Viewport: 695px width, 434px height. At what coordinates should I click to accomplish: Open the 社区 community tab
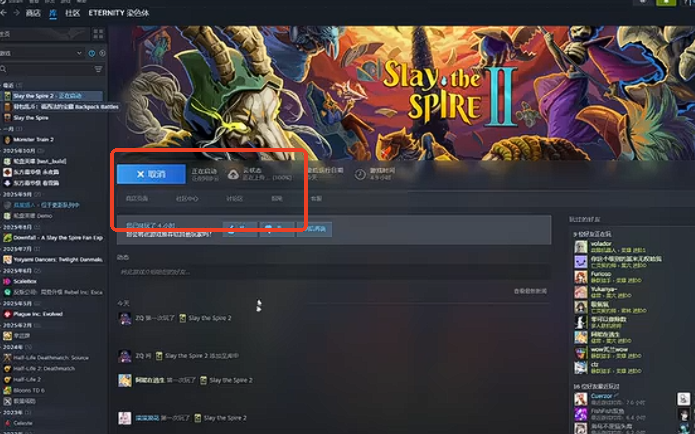tap(73, 11)
